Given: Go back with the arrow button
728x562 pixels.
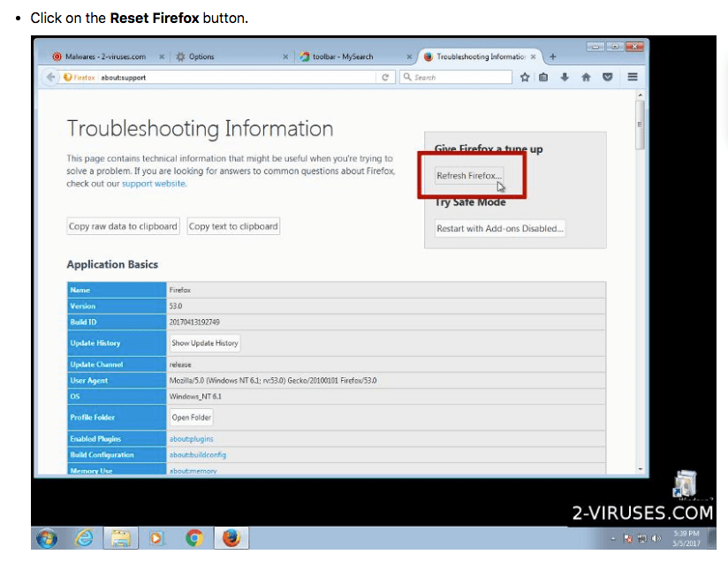Looking at the screenshot, I should [x=50, y=77].
